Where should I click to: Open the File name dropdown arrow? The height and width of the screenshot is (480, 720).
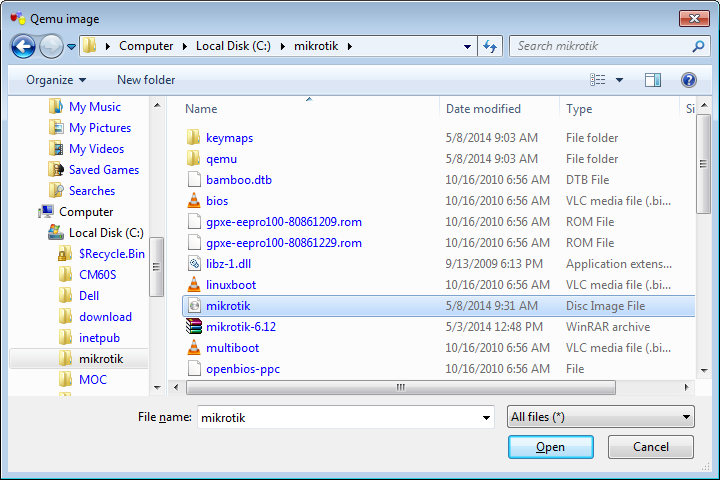pos(486,418)
